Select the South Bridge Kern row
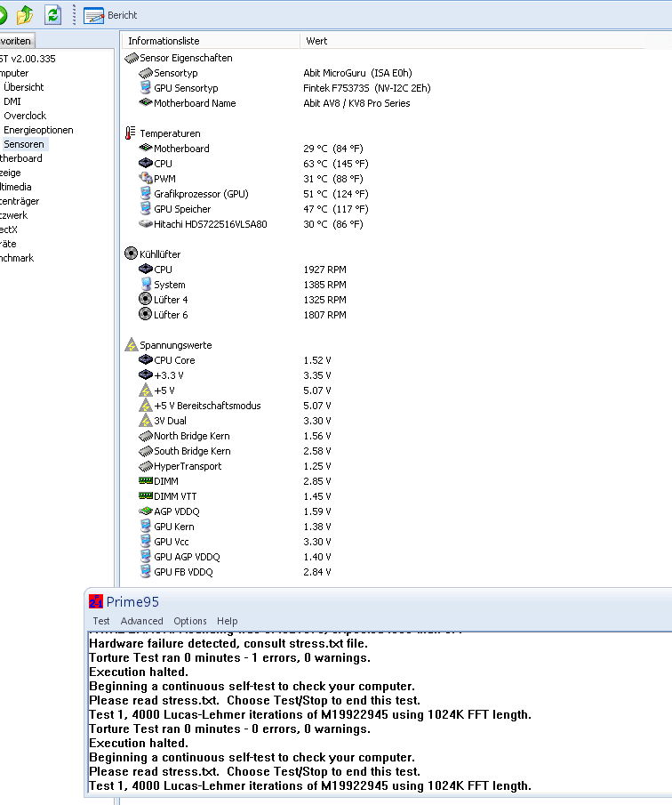 [x=235, y=451]
